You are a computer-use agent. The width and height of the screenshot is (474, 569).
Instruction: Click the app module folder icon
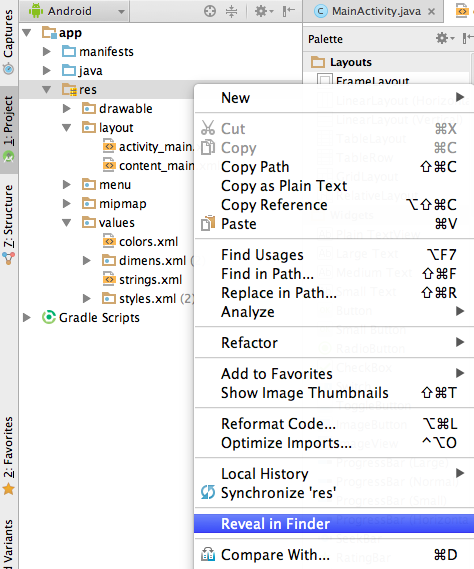point(49,32)
